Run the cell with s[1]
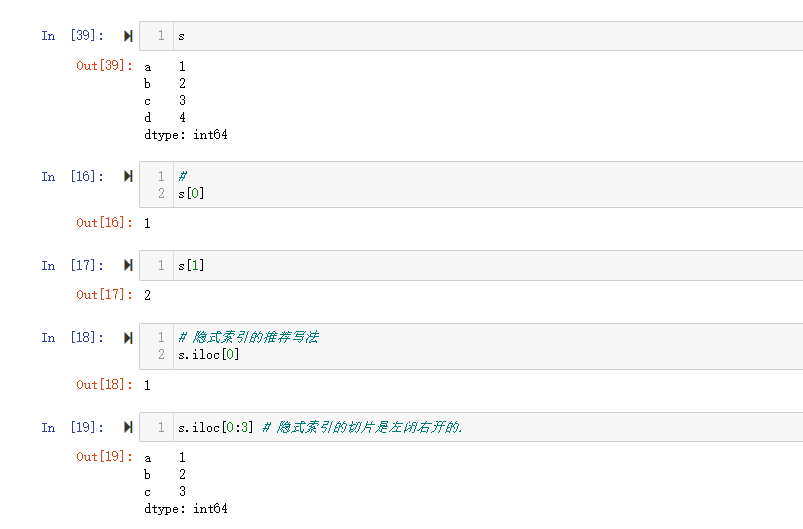This screenshot has width=803, height=529. (128, 266)
